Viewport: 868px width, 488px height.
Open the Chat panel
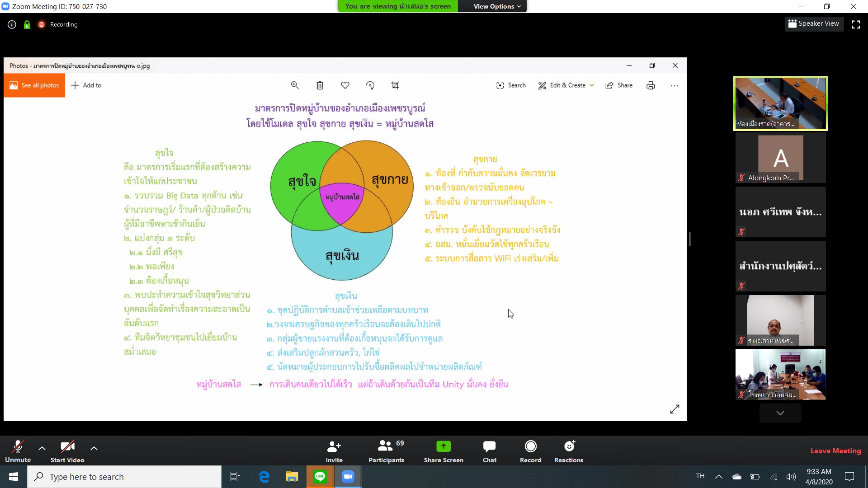tap(489, 447)
